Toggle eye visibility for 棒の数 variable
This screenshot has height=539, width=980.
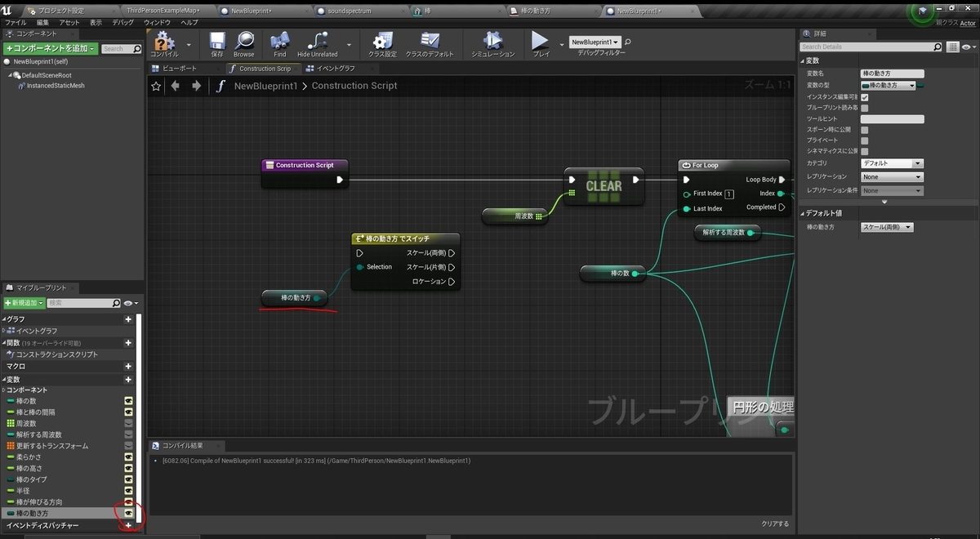click(x=128, y=401)
